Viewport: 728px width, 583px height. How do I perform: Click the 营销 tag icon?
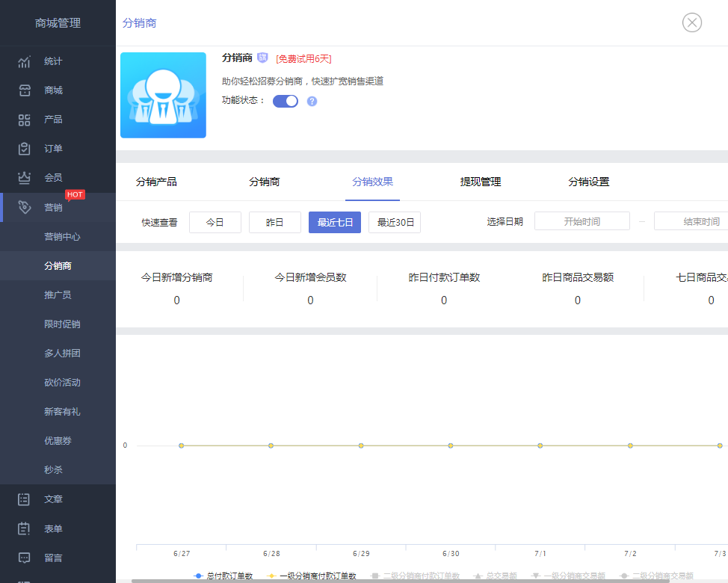(24, 207)
